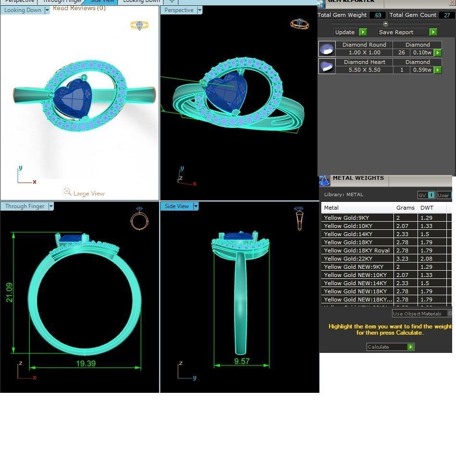Image resolution: width=456 pixels, height=476 pixels.
Task: Click the green arrow next to Update
Action: pyautogui.click(x=363, y=32)
